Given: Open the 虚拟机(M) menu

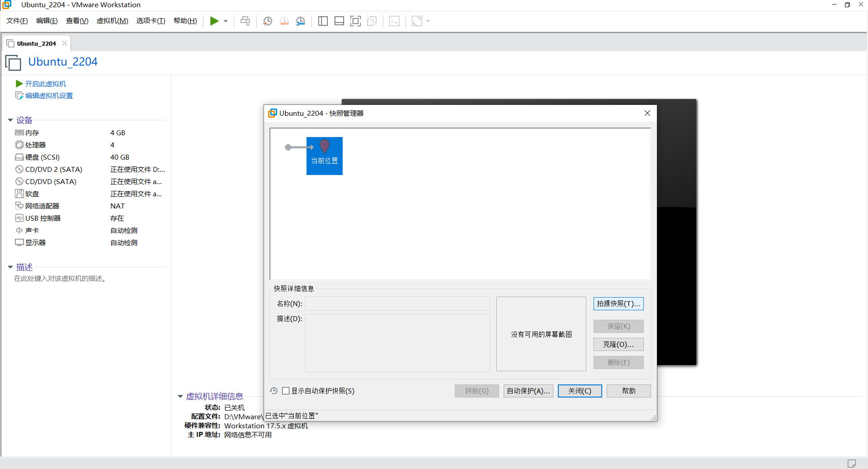Looking at the screenshot, I should (x=113, y=21).
